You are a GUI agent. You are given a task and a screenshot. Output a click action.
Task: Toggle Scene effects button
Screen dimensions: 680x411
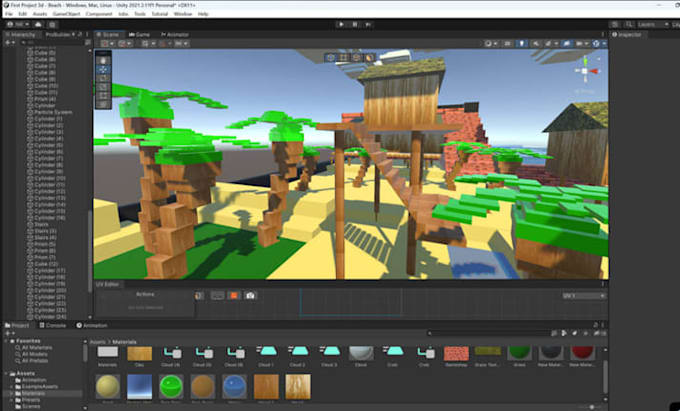(x=550, y=43)
